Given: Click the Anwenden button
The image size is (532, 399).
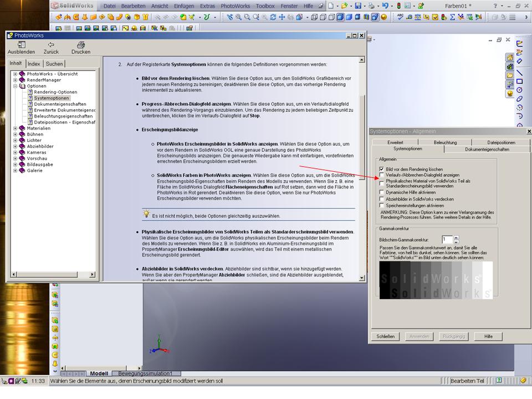Looking at the screenshot, I should (x=420, y=336).
